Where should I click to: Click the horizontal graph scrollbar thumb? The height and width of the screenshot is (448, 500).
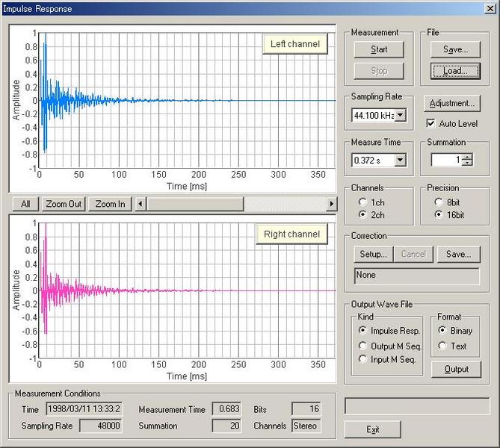pyautogui.click(x=195, y=204)
